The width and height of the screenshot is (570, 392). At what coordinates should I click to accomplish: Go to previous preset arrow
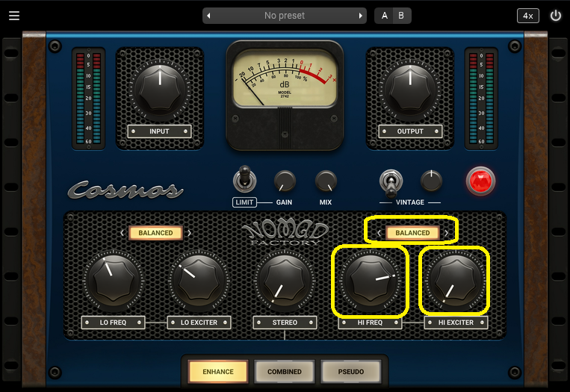pyautogui.click(x=208, y=16)
